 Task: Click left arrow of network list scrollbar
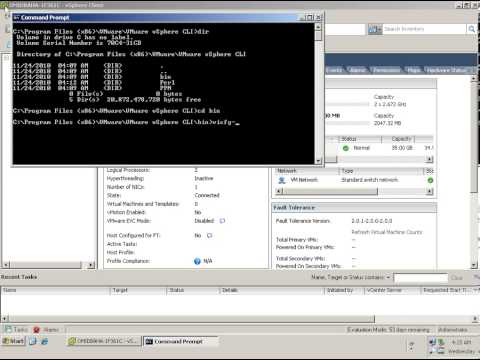(x=279, y=191)
